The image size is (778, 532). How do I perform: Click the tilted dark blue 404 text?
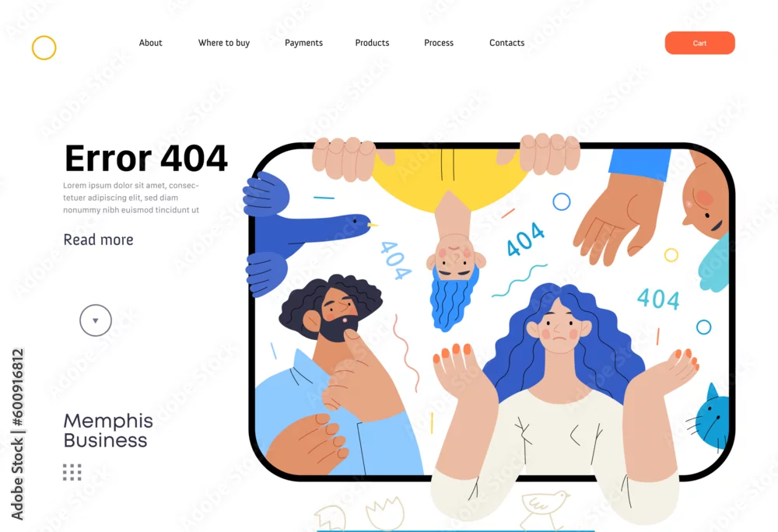[525, 239]
